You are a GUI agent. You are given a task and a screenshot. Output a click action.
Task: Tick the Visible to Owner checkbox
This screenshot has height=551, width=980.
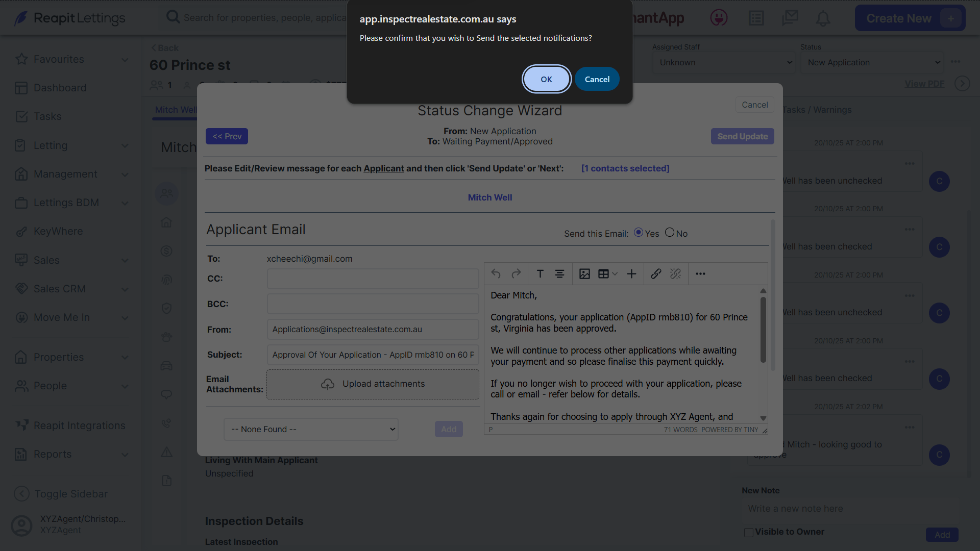[749, 532]
